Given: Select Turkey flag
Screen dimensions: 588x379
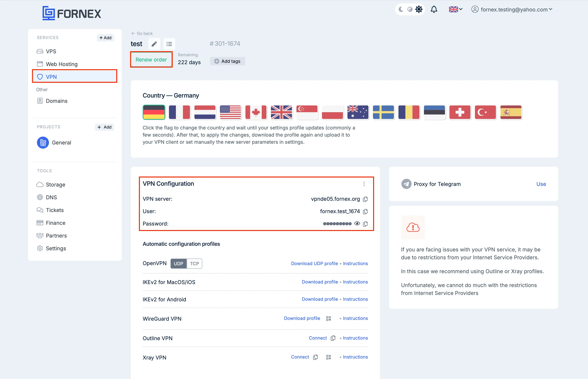Looking at the screenshot, I should tap(485, 112).
